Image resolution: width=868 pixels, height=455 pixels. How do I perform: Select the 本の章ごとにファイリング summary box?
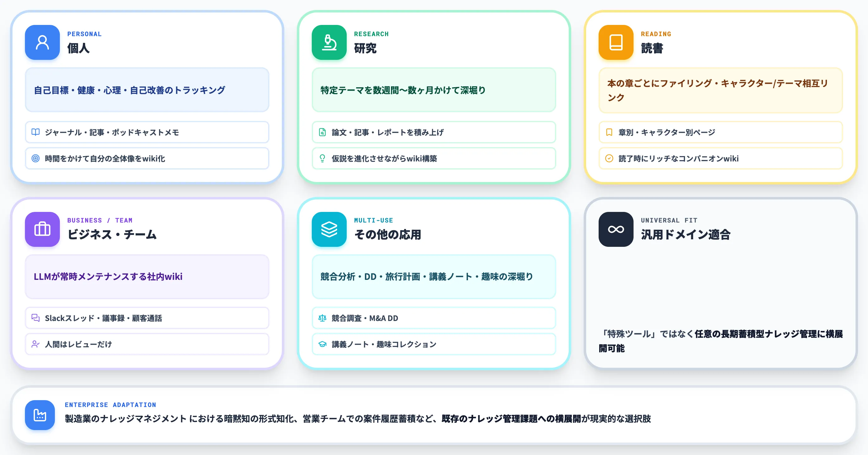[x=721, y=90]
